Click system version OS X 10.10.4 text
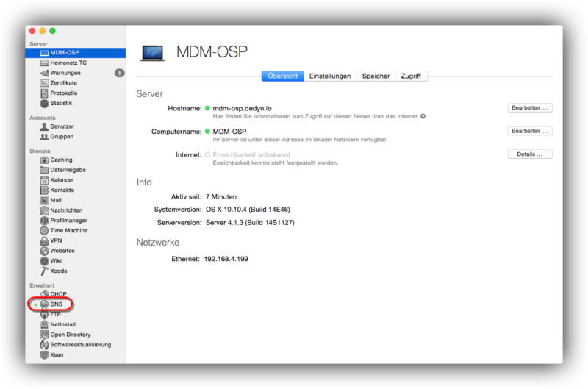Screen dimensions: 588x389 click(248, 210)
